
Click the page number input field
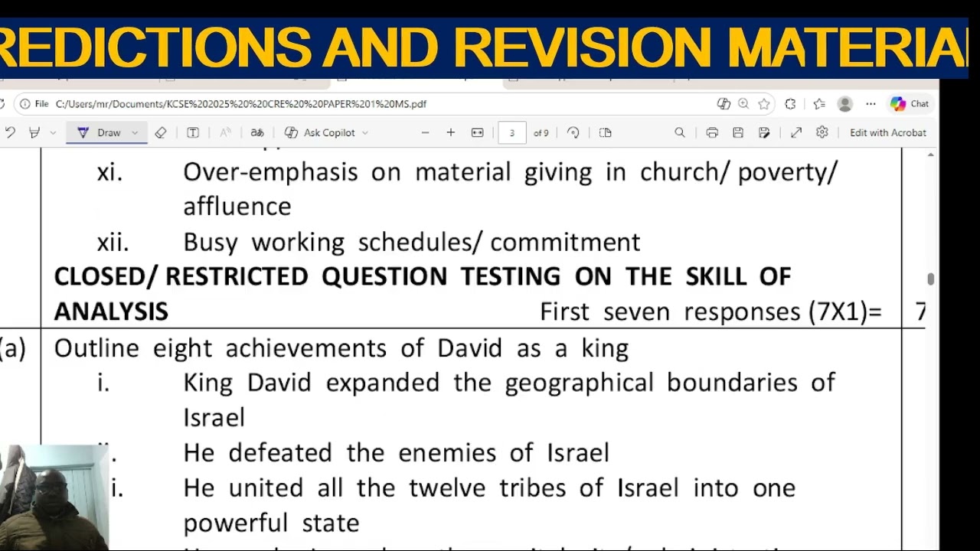(512, 132)
